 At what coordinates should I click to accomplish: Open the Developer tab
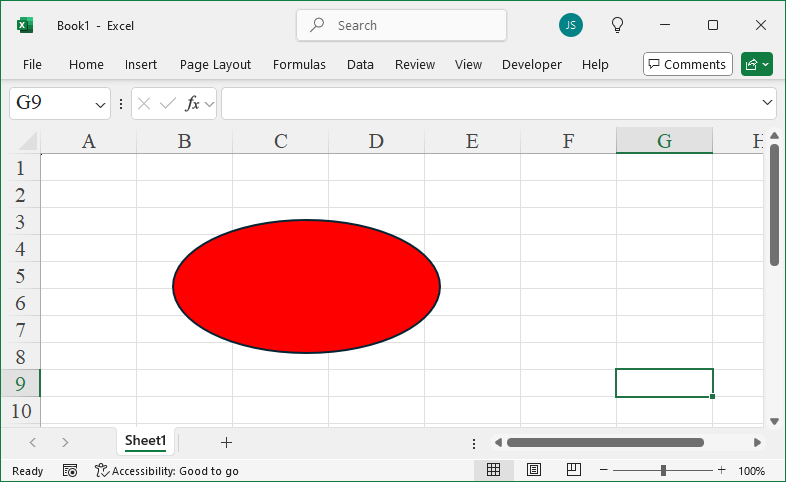[532, 65]
